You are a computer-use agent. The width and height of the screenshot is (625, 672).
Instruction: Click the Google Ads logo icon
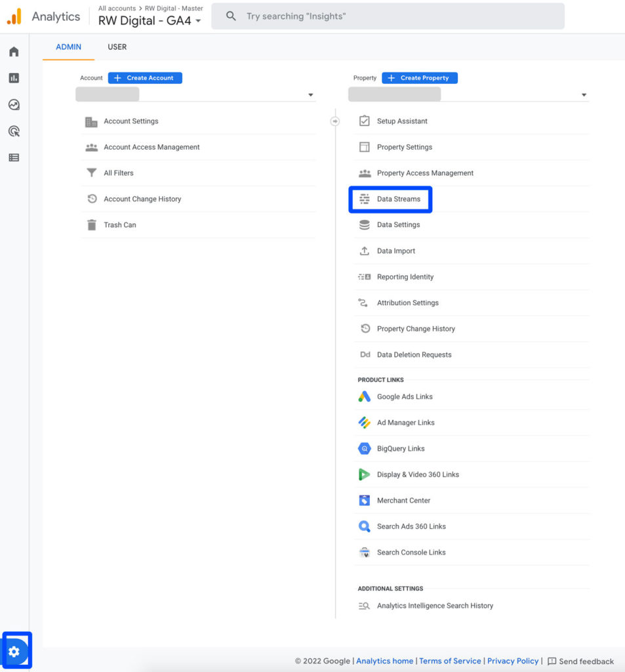pyautogui.click(x=364, y=396)
